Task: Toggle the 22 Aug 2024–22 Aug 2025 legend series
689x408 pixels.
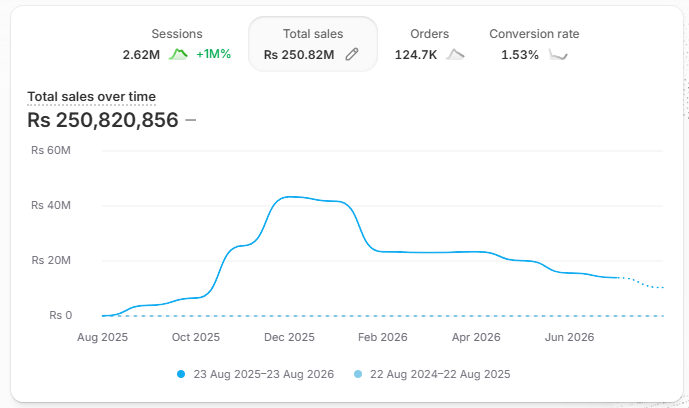Action: 432,374
